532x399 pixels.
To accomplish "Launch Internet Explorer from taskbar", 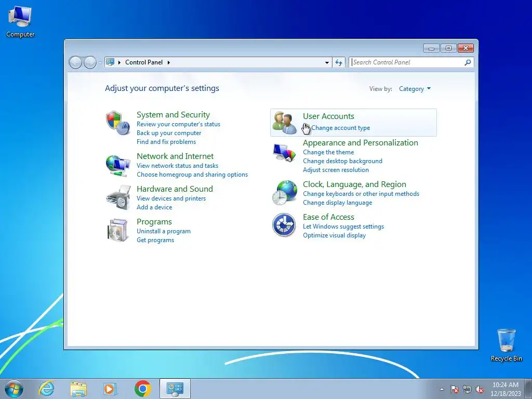I will 46,389.
